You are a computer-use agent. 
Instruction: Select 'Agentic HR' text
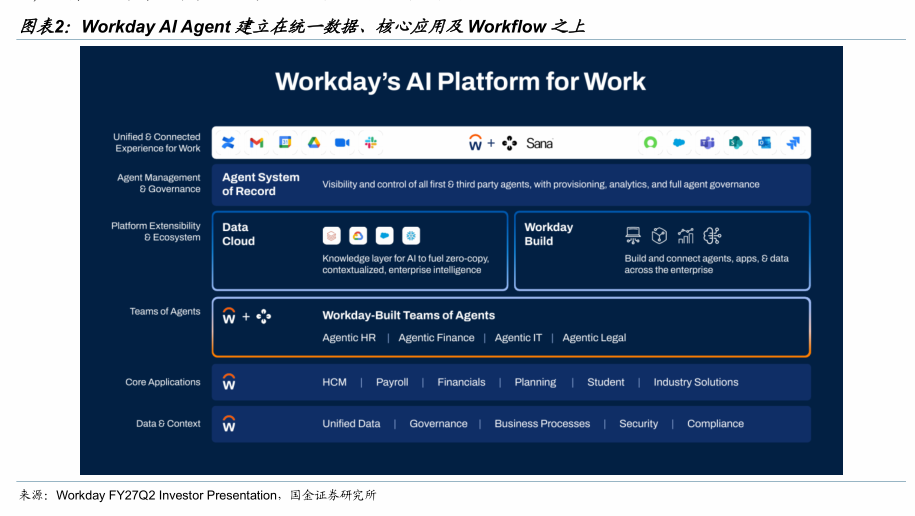point(349,337)
